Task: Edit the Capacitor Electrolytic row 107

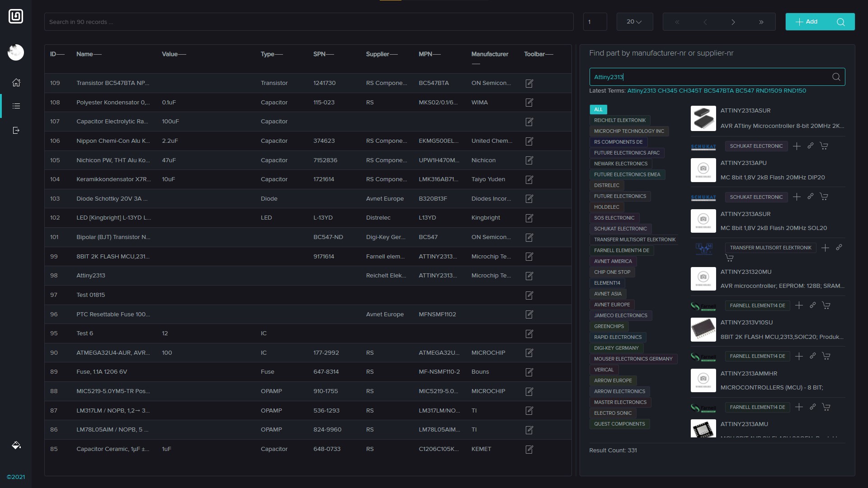Action: tap(529, 122)
